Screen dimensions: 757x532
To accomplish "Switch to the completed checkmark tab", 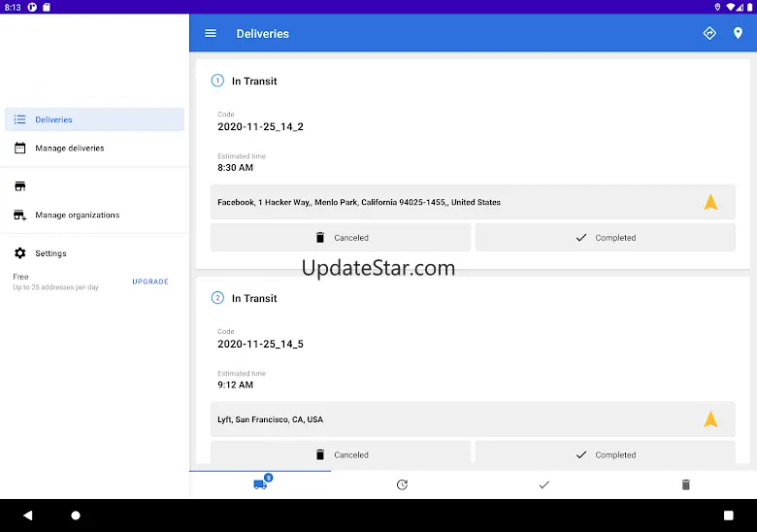I will pyautogui.click(x=544, y=484).
